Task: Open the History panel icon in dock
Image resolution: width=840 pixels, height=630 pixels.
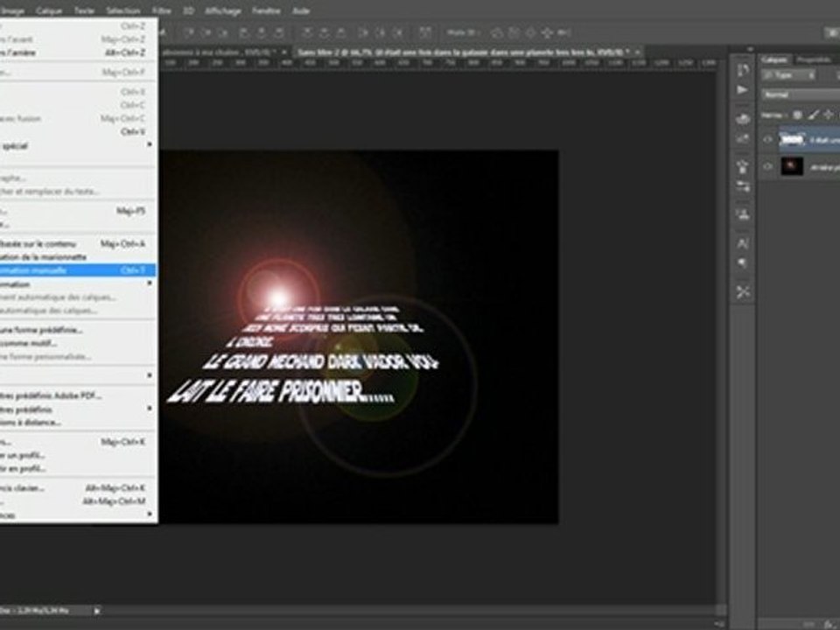Action: click(743, 70)
